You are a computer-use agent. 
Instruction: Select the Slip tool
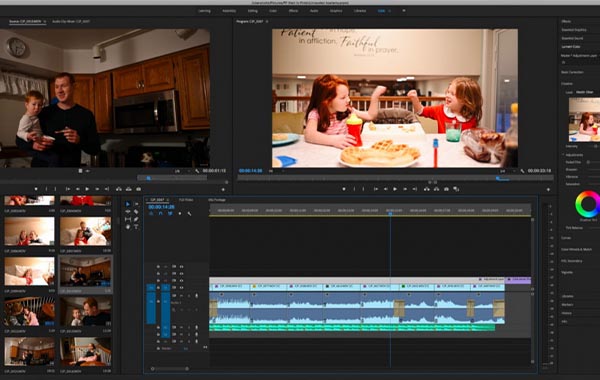coord(127,219)
